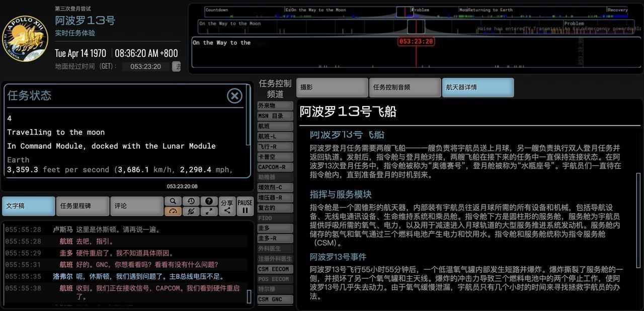The height and width of the screenshot is (311, 644).
Task: Click Returning to Earth timeline segment
Action: pyautogui.click(x=490, y=10)
